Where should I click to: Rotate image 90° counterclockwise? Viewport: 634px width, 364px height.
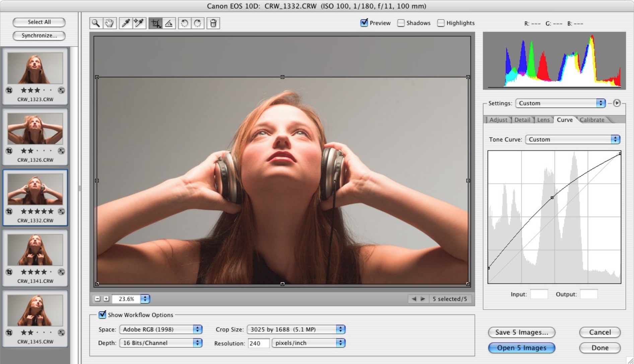(x=185, y=23)
